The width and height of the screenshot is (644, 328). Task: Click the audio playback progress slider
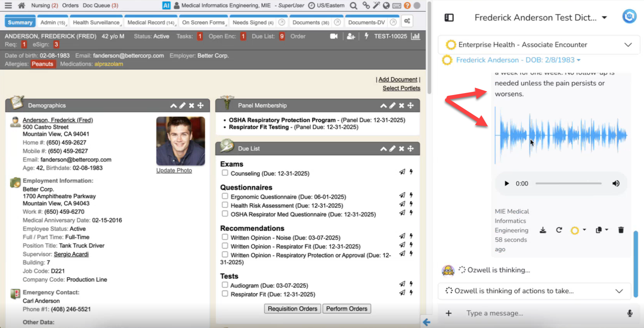568,183
